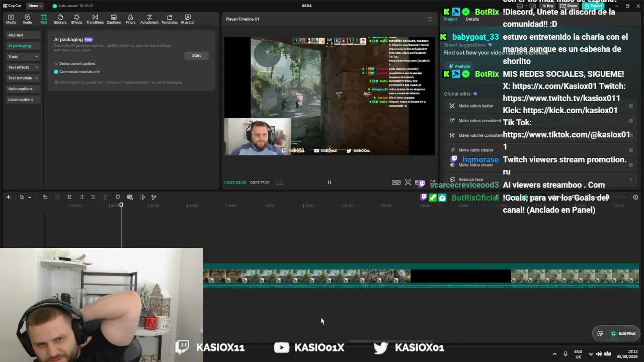
Task: Click the delete-left trim tool
Action: pyautogui.click(x=82, y=197)
